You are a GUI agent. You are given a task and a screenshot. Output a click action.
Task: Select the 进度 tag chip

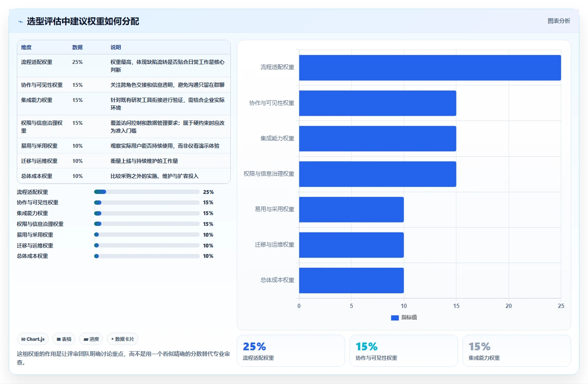pos(91,339)
